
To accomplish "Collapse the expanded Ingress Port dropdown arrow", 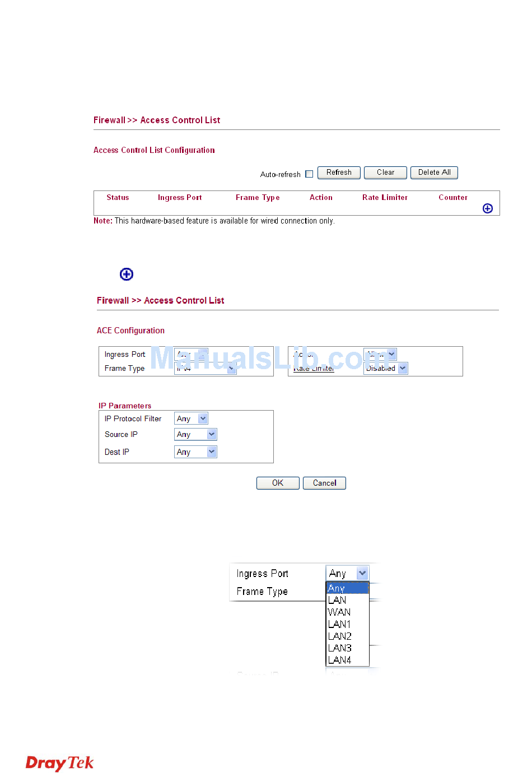I will pyautogui.click(x=362, y=573).
